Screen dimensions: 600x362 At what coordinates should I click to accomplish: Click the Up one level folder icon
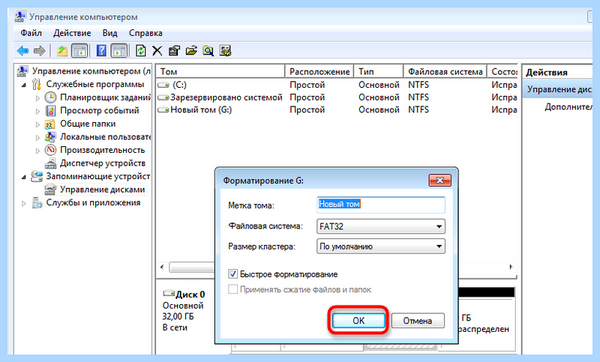coord(62,51)
